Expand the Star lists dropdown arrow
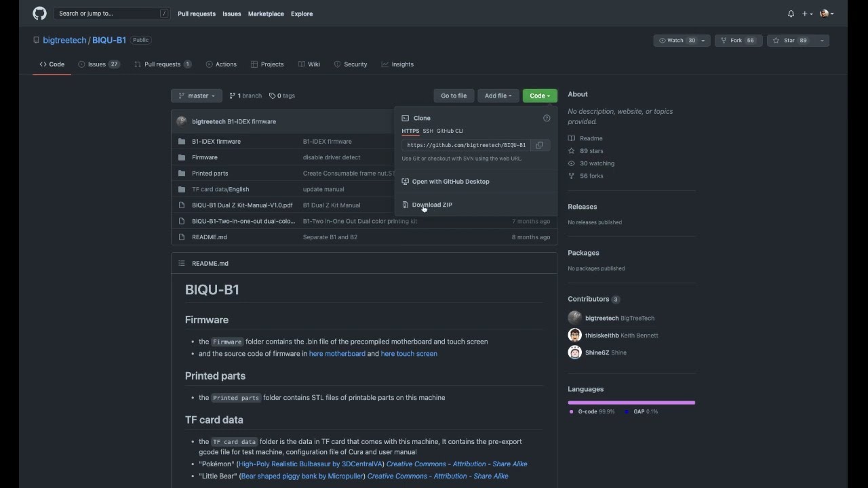 822,41
